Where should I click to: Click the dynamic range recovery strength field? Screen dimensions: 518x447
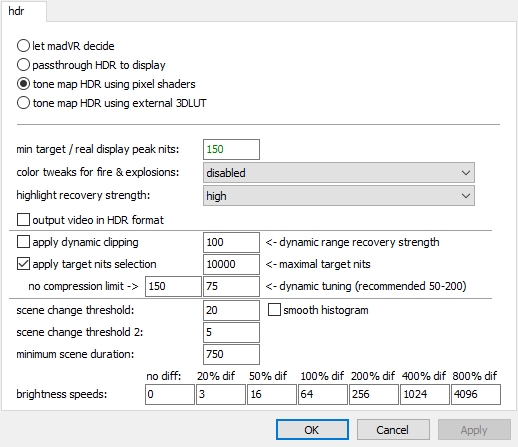[231, 242]
